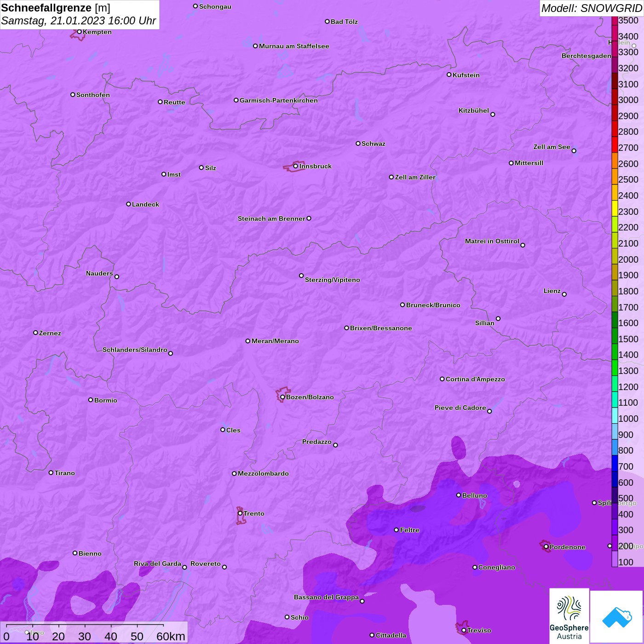
Task: Click the Sillian location dot
Action: 498,318
